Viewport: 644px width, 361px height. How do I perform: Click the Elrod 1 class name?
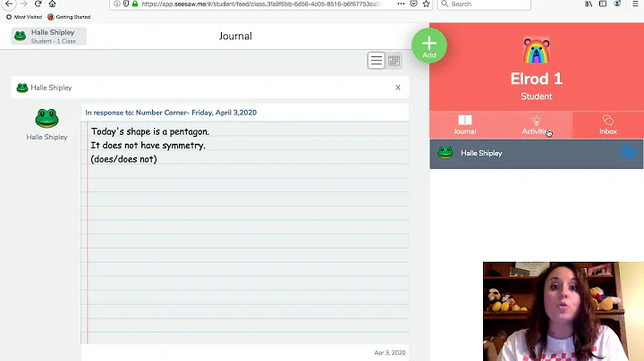(x=537, y=79)
